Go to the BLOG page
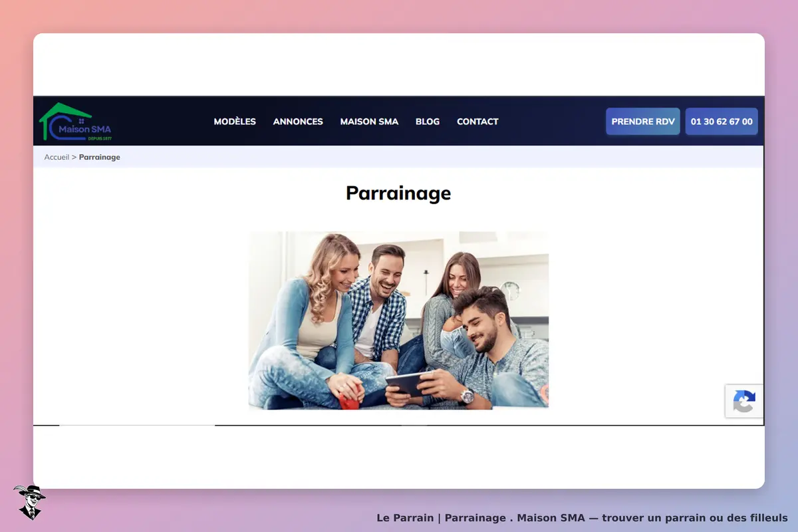This screenshot has width=798, height=532. 428,122
